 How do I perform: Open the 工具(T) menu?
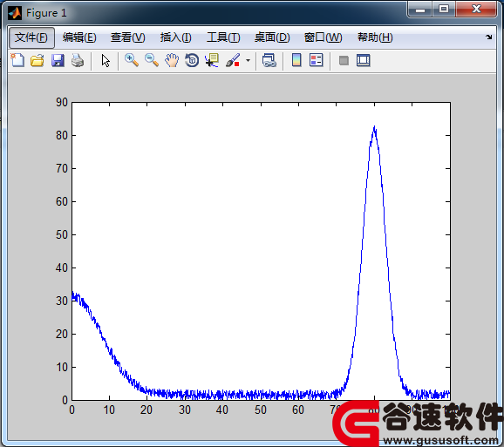[223, 37]
